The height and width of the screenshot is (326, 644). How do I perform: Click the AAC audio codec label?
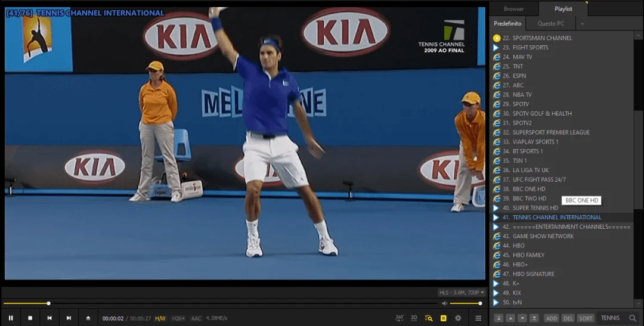[x=196, y=318]
